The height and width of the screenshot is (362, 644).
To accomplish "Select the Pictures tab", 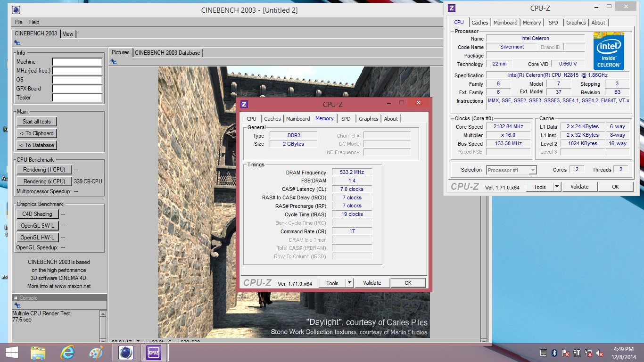I will point(121,52).
